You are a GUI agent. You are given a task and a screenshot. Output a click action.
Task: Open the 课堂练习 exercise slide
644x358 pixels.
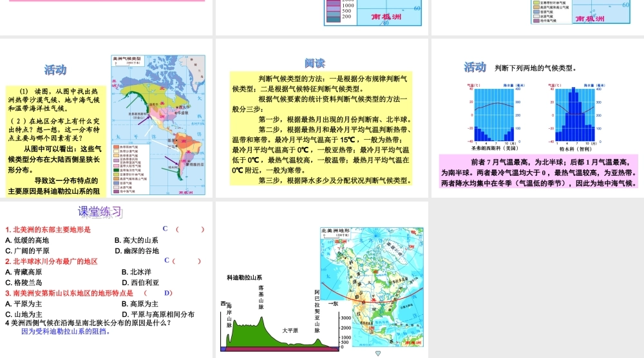point(106,279)
